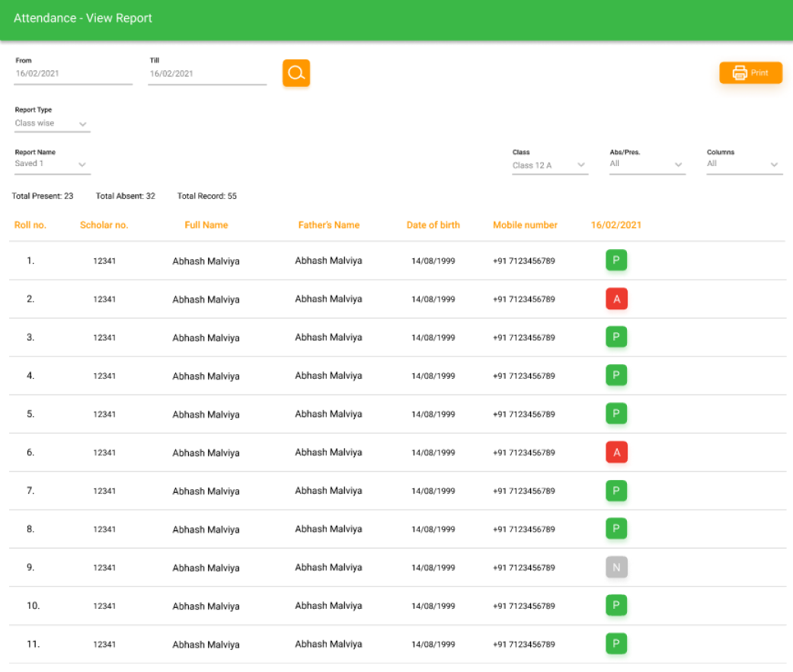This screenshot has height=672, width=793.
Task: Select the Till date field
Action: click(207, 73)
